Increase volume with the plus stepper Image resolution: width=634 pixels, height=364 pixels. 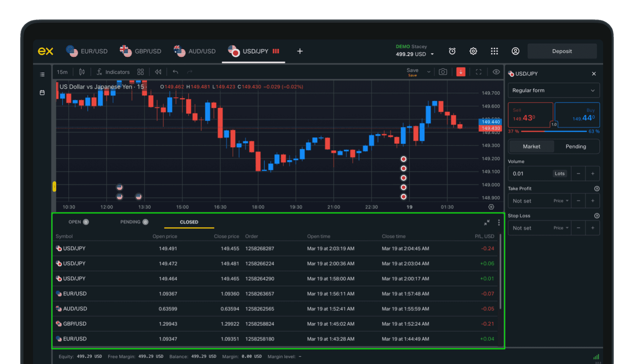click(x=592, y=173)
